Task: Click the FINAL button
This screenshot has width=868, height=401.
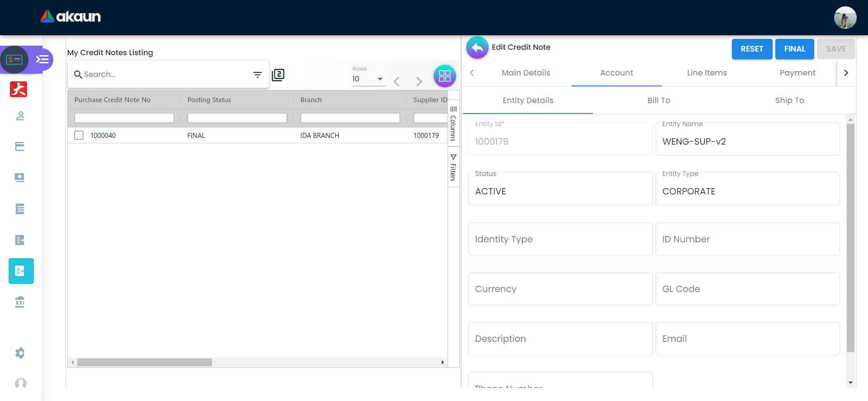Action: pyautogui.click(x=794, y=49)
